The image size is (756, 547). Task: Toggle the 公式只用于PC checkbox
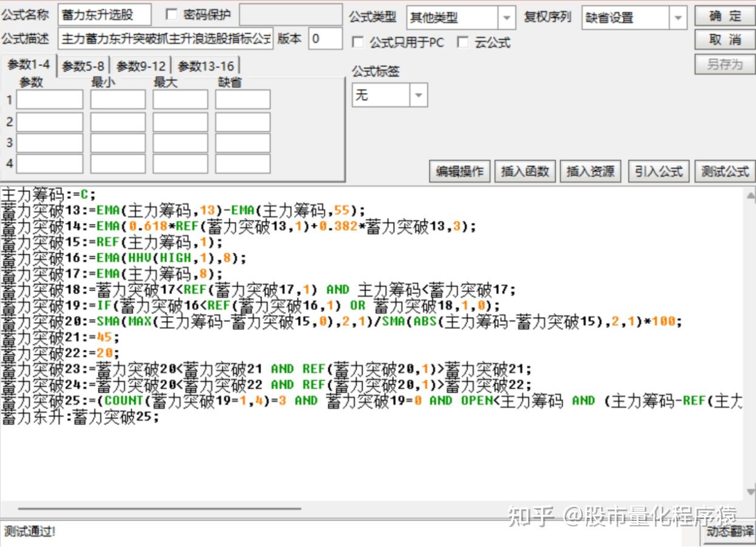point(358,43)
